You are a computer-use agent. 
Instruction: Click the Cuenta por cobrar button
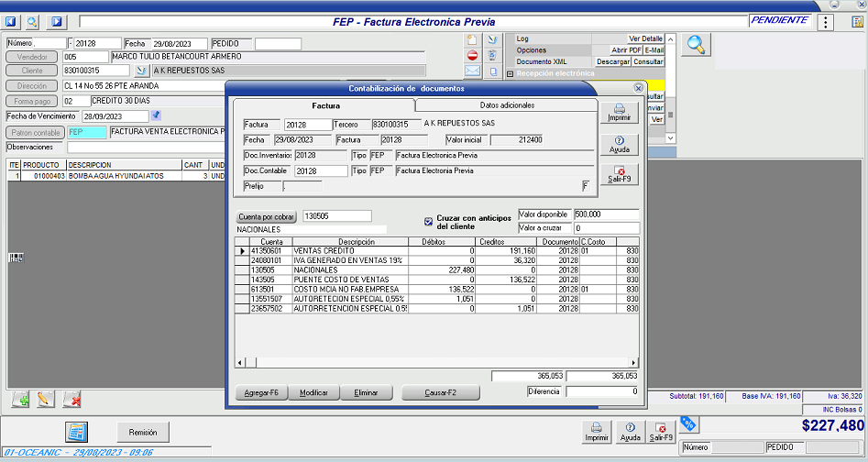click(267, 216)
